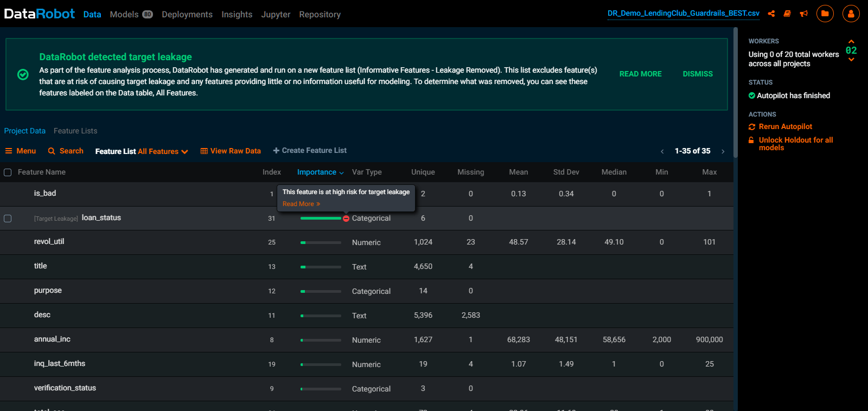
Task: Click the Median column header
Action: tap(614, 172)
